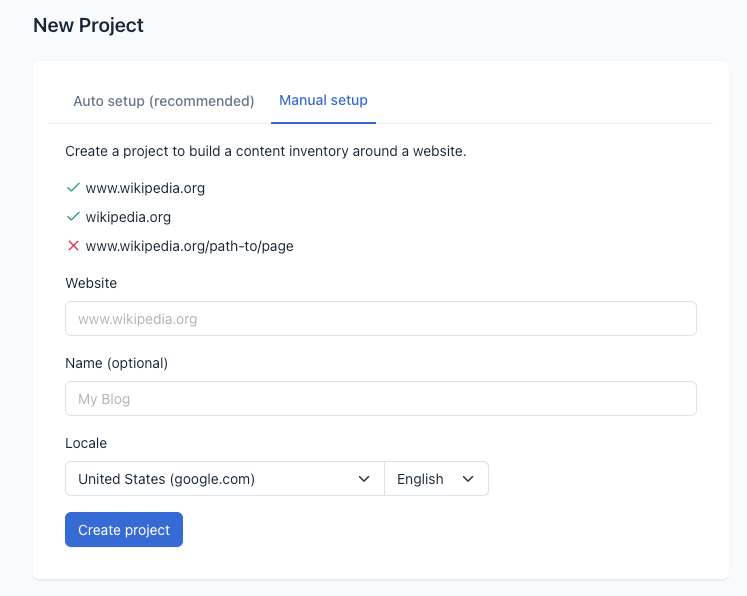The width and height of the screenshot is (747, 596).
Task: Click the chevron arrow in the country selector
Action: click(364, 479)
